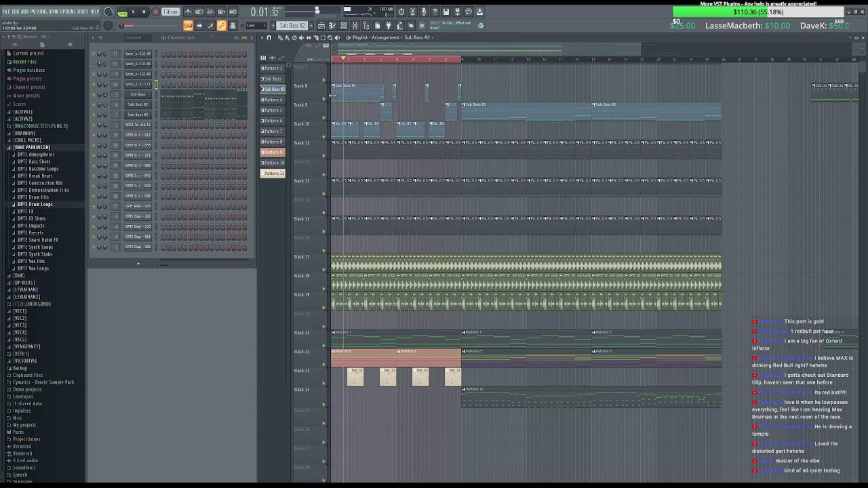Select Pattern 5 in the picker
This screenshot has width=868, height=488.
(273, 110)
